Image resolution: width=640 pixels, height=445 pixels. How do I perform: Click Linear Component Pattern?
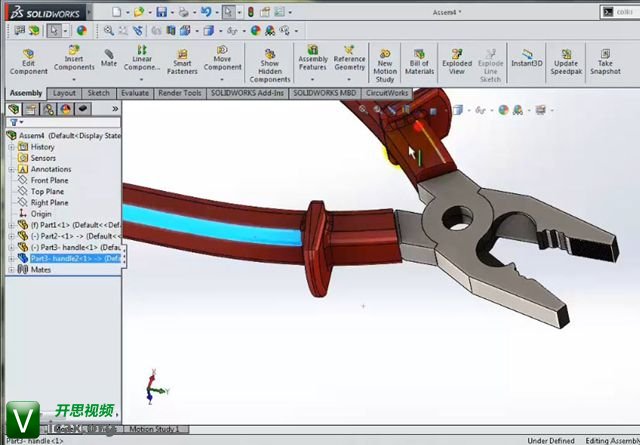tap(142, 58)
